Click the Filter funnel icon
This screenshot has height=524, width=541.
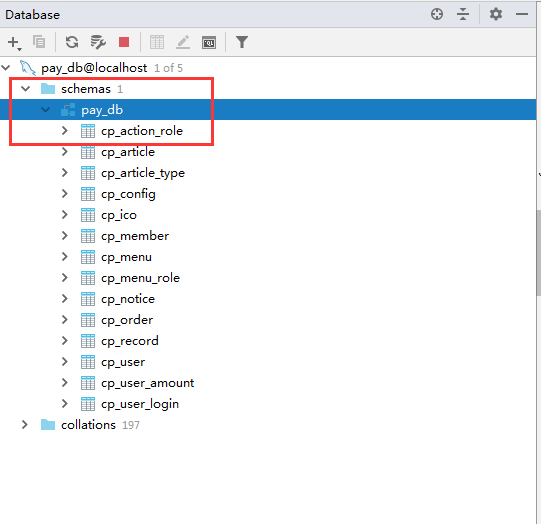tap(242, 42)
